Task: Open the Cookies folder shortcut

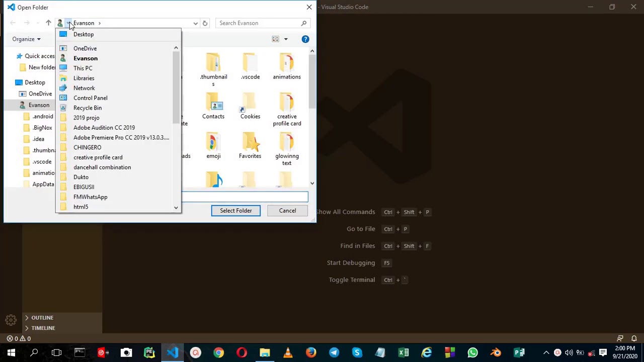Action: click(250, 107)
